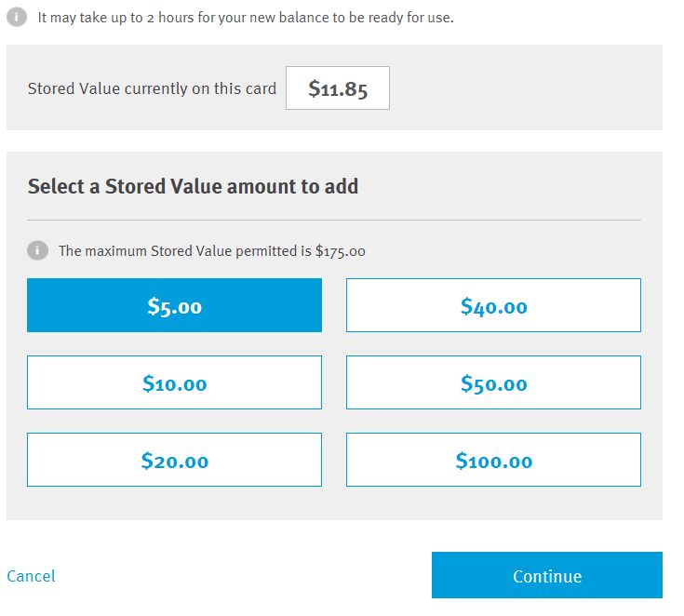Click the "Stored Value currently on this card" label
This screenshot has width=684, height=616.
pyautogui.click(x=152, y=89)
